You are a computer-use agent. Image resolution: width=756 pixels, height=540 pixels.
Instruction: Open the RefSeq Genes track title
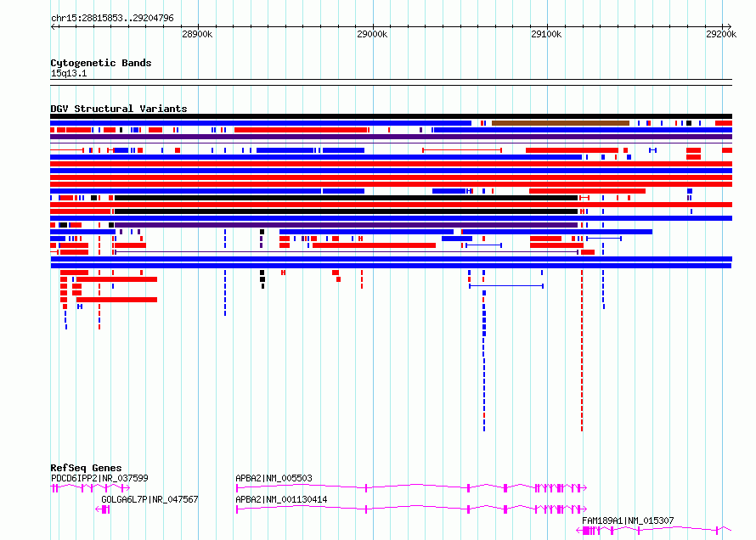(86, 468)
